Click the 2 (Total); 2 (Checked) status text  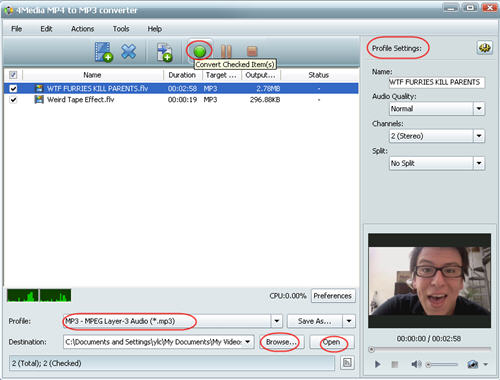point(47,363)
